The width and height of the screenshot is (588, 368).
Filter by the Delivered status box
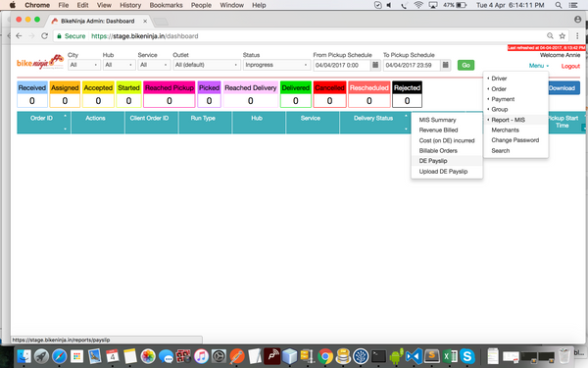296,94
